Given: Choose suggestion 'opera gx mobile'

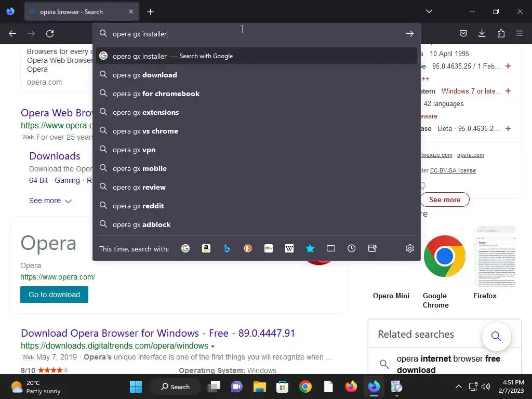Looking at the screenshot, I should click(257, 168).
